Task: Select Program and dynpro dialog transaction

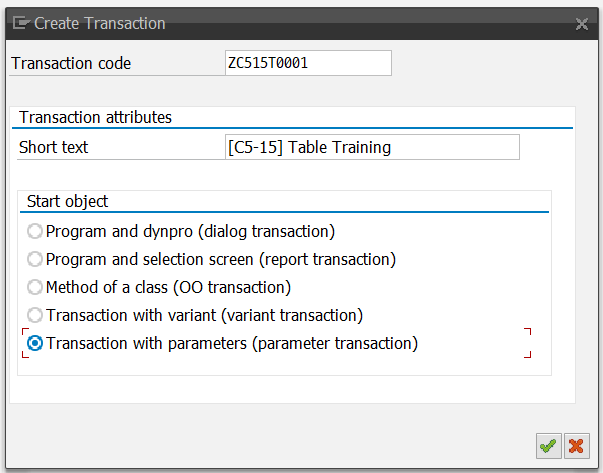Action: (x=35, y=232)
